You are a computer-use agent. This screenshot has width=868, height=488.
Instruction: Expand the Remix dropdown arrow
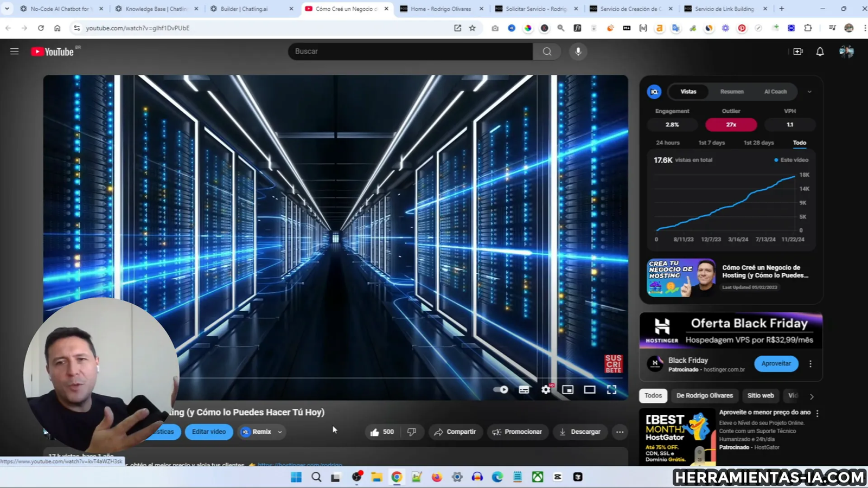point(280,432)
